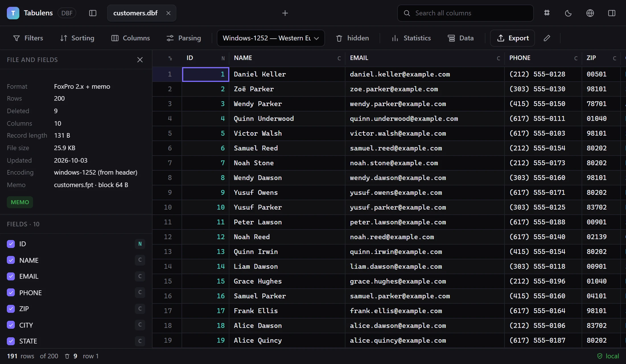Open the Filters panel
Viewport: 626px width, 364px height.
point(28,38)
